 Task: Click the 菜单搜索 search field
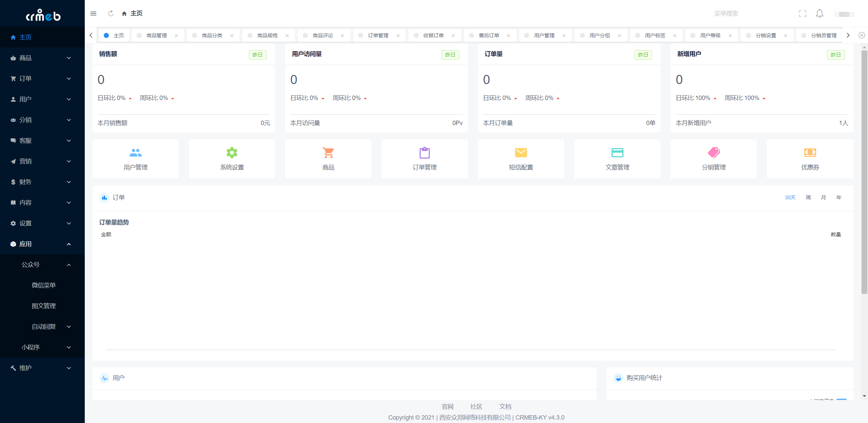tap(726, 14)
